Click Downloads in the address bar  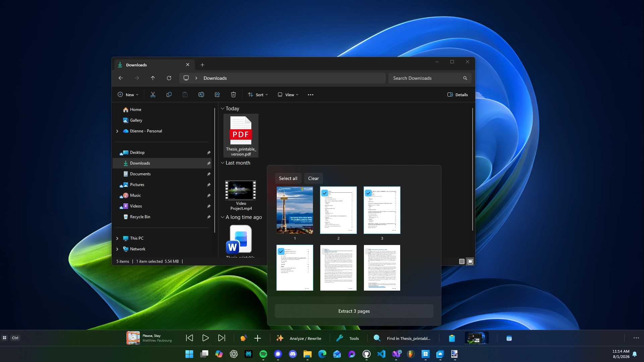(x=215, y=78)
